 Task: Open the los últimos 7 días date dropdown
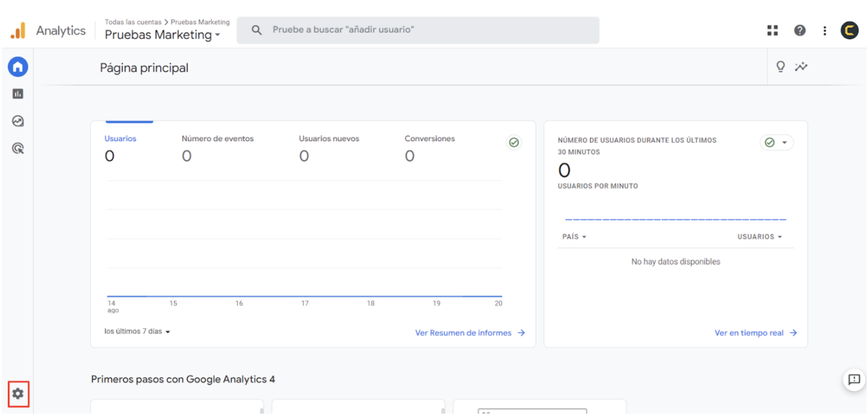(x=137, y=331)
